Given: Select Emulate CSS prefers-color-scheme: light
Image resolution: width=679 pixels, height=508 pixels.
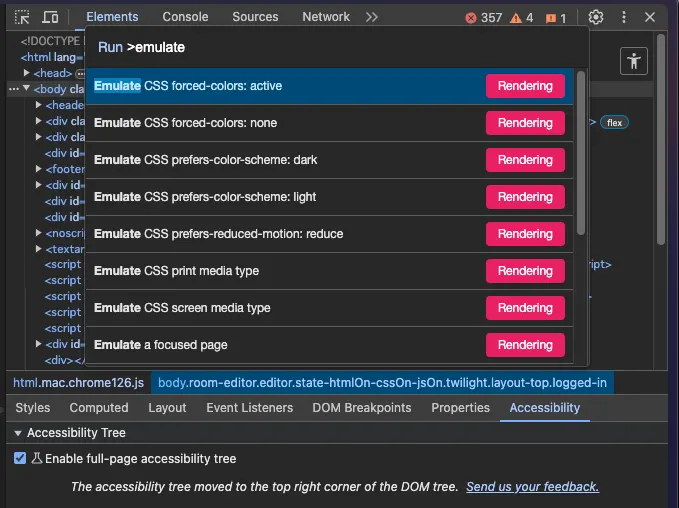Looking at the screenshot, I should click(x=330, y=197).
